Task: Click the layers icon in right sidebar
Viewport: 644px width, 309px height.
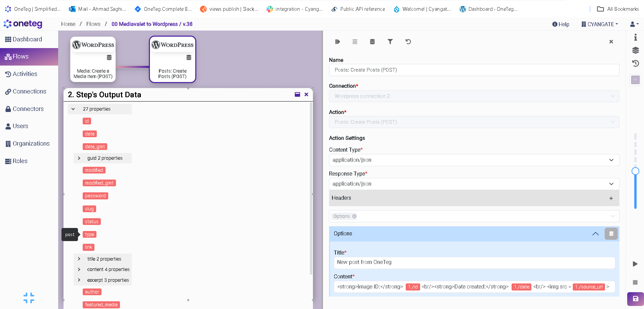Action: coord(635,50)
